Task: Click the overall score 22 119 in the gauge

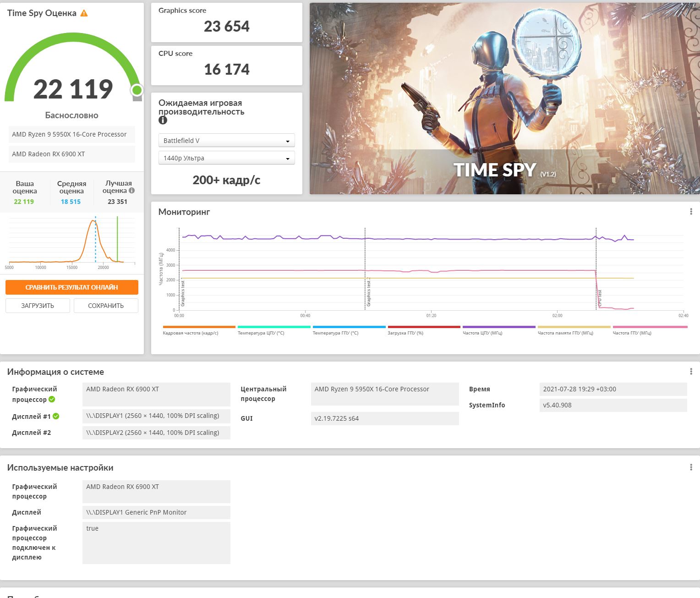Action: click(x=73, y=89)
